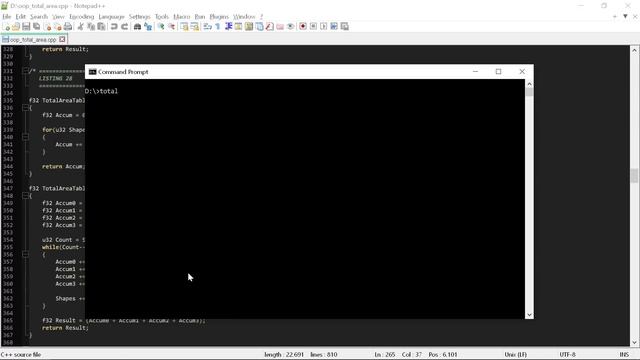Save the current file via toolbar
640x360 pixels.
tap(26, 27)
